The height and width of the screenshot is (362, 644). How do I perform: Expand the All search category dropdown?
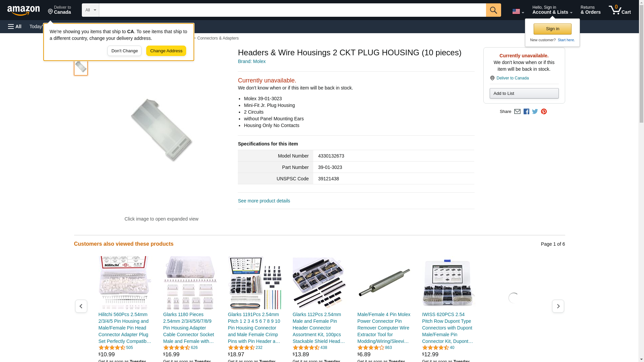(x=91, y=10)
